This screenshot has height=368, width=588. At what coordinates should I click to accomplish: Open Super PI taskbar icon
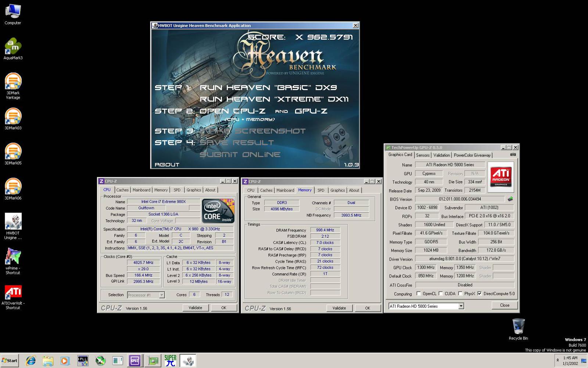[x=170, y=361]
